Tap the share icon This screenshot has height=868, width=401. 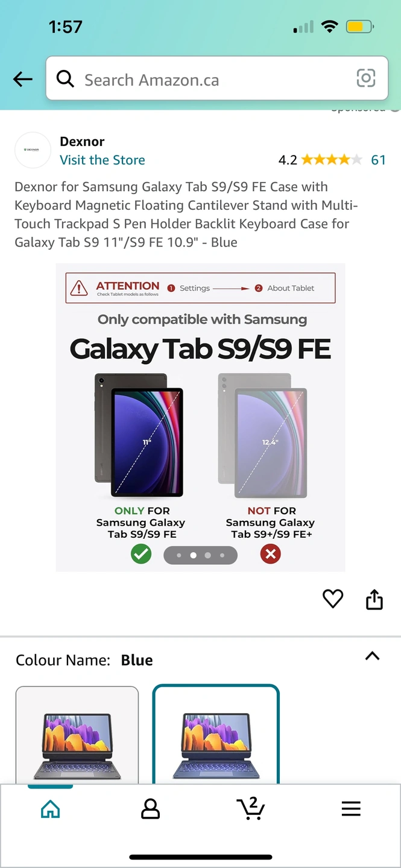(x=374, y=599)
